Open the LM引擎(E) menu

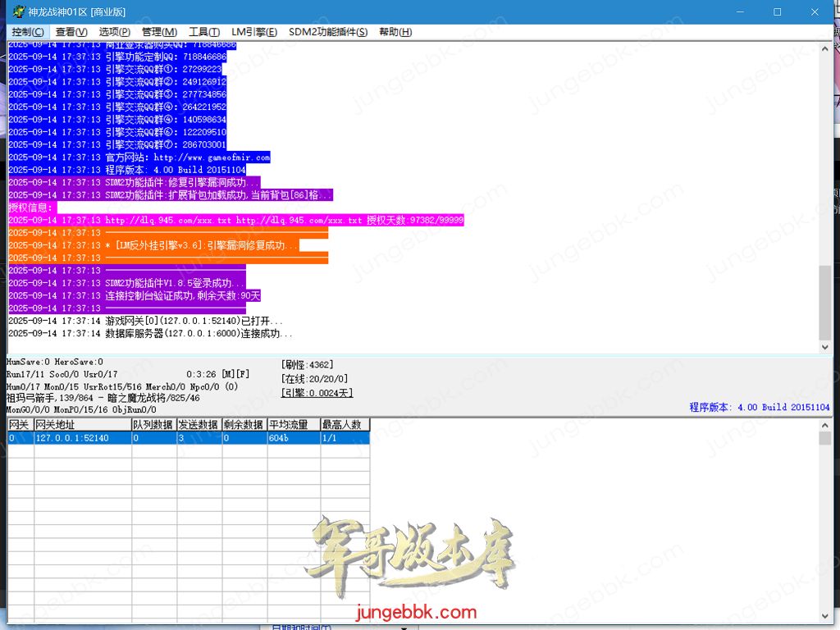pyautogui.click(x=254, y=31)
